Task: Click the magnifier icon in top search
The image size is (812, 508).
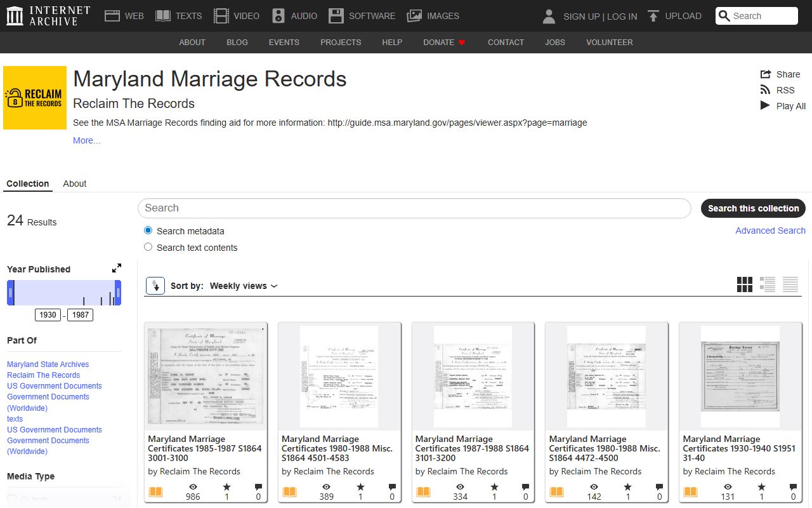Action: (x=724, y=16)
